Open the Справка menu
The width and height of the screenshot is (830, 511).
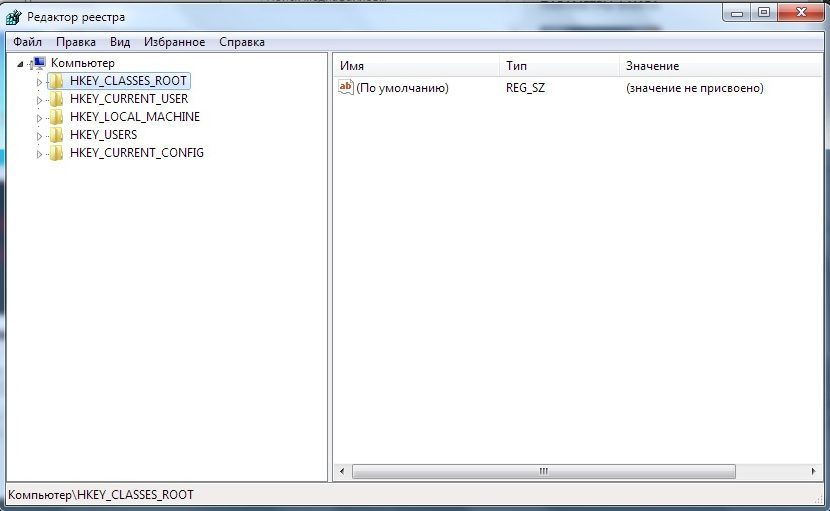tap(242, 42)
